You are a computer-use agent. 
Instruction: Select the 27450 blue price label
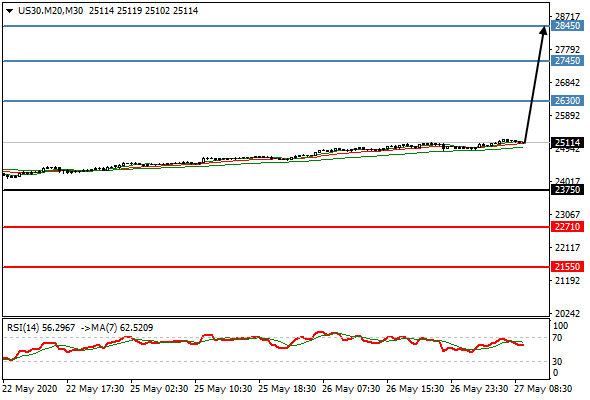(567, 61)
